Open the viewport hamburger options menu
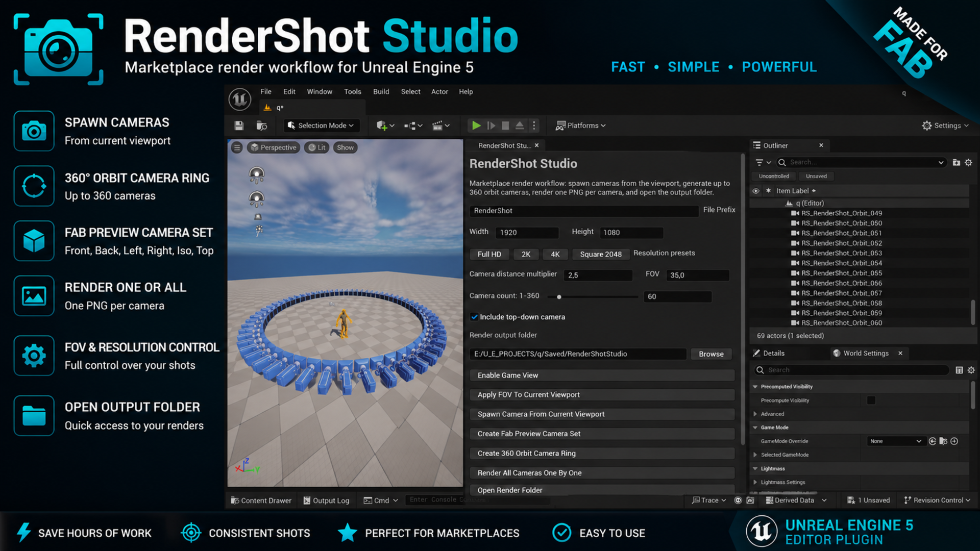The image size is (980, 551). click(237, 147)
